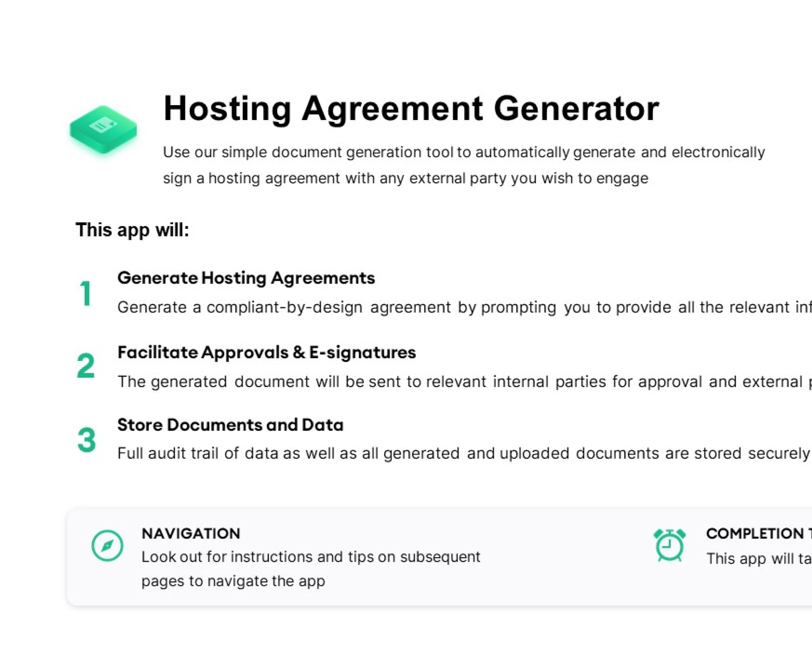Click the NAVIGATION label in info card
Image resolution: width=812 pixels, height=668 pixels.
(x=191, y=533)
